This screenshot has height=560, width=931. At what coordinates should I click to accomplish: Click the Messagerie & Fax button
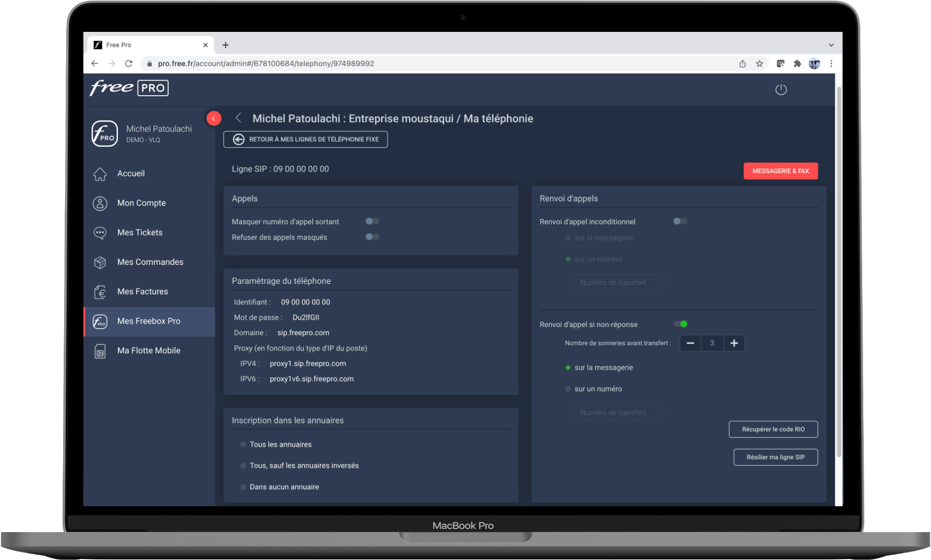(780, 171)
